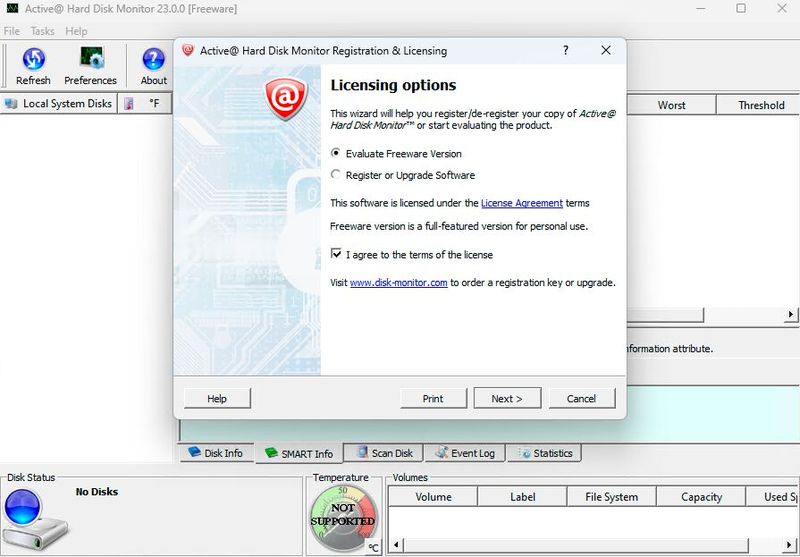800x557 pixels.
Task: Click the Volumes scrollbar right arrow
Action: tap(790, 545)
